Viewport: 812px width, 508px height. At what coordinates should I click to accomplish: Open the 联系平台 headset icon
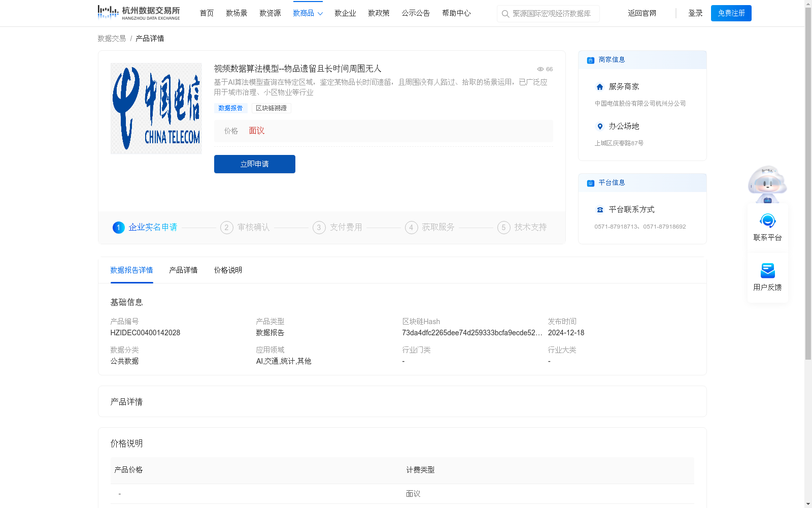pos(768,220)
